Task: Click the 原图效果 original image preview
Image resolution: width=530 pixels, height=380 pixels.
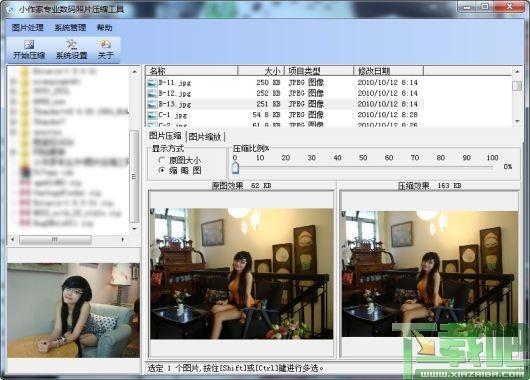Action: click(241, 274)
